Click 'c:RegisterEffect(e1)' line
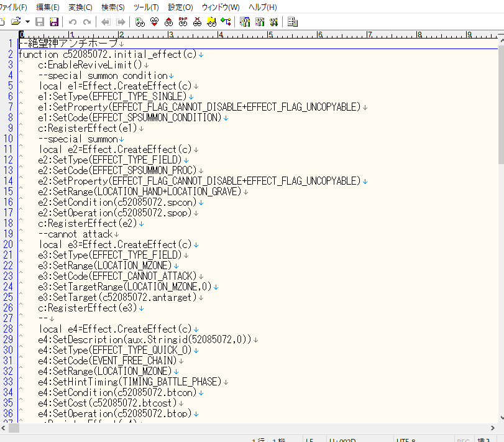 pyautogui.click(x=88, y=128)
